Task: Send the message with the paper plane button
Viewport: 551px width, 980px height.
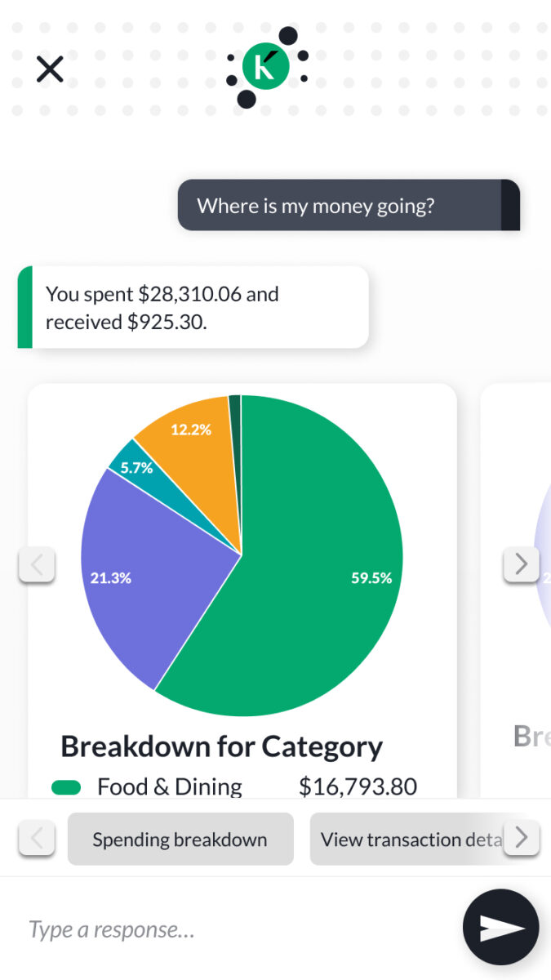Action: point(500,928)
